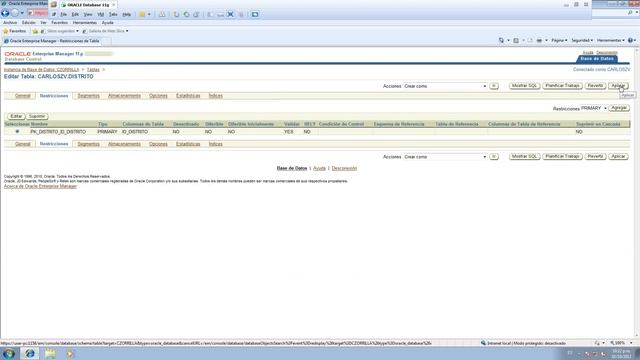Follow the Instancia de Base de Datos breadcrumb
The image size is (640, 360).
coord(41,70)
